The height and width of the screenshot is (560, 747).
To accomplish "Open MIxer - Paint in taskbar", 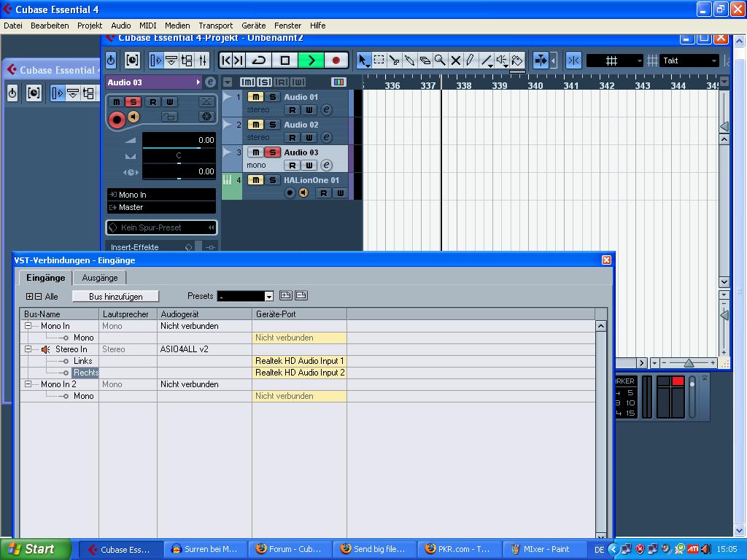I will (x=546, y=550).
